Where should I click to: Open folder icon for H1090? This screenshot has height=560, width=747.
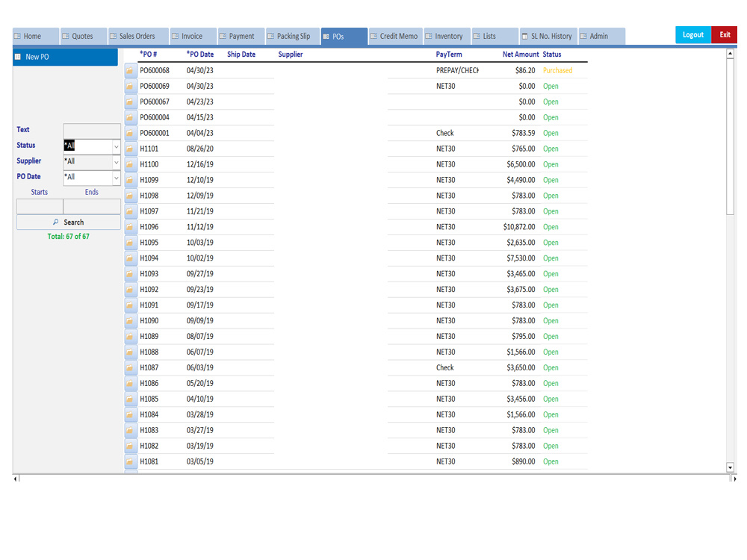coord(130,321)
